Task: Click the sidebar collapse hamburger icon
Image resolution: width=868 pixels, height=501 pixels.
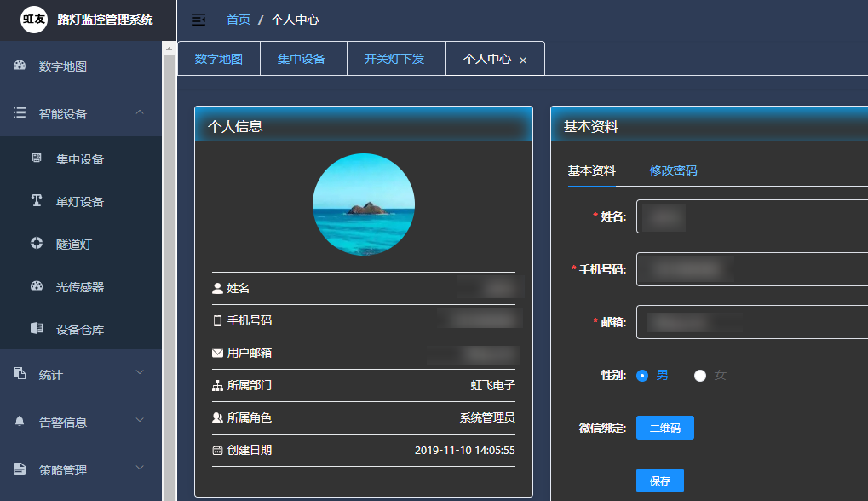Action: click(x=198, y=20)
